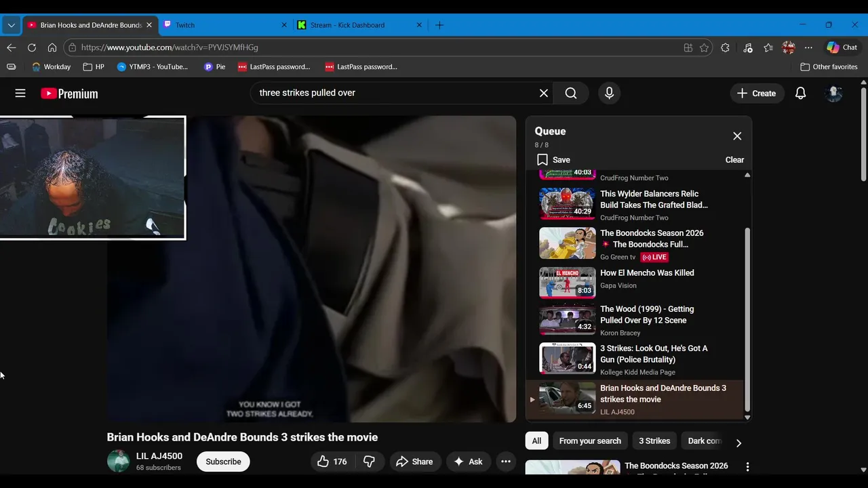Image resolution: width=868 pixels, height=488 pixels.
Task: Open browser profile avatar in toolbar
Action: pyautogui.click(x=788, y=47)
